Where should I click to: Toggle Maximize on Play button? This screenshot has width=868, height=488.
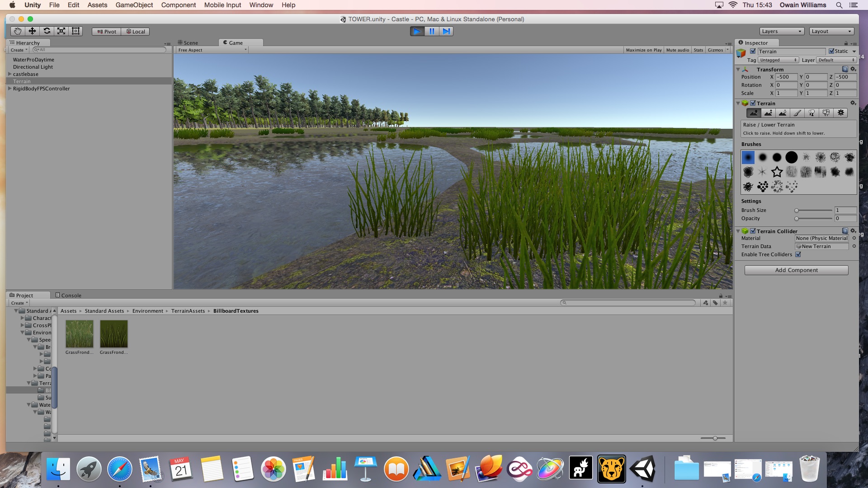click(x=643, y=50)
